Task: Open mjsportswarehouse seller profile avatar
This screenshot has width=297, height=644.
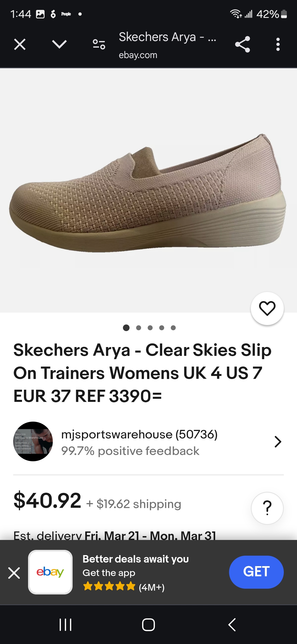Action: [33, 441]
